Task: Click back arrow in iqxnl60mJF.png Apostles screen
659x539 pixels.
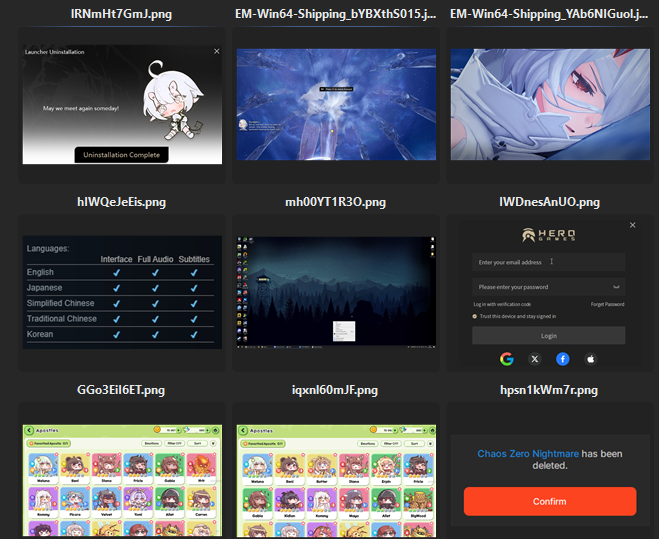Action: coord(243,431)
